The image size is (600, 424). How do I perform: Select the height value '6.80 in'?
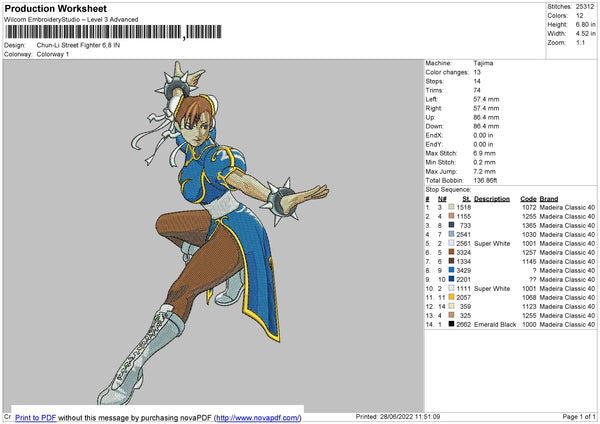coord(585,24)
